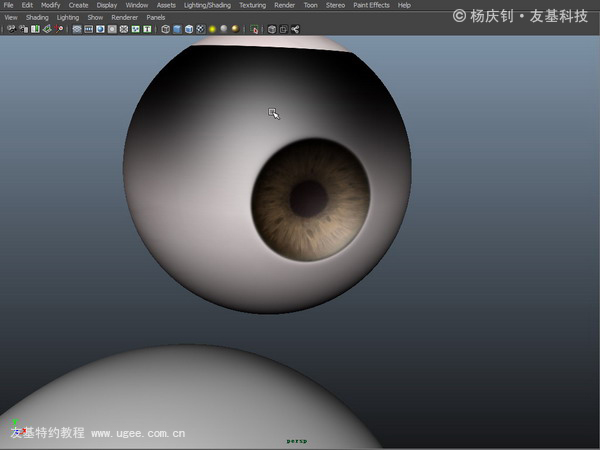Open the Assets menu

166,5
